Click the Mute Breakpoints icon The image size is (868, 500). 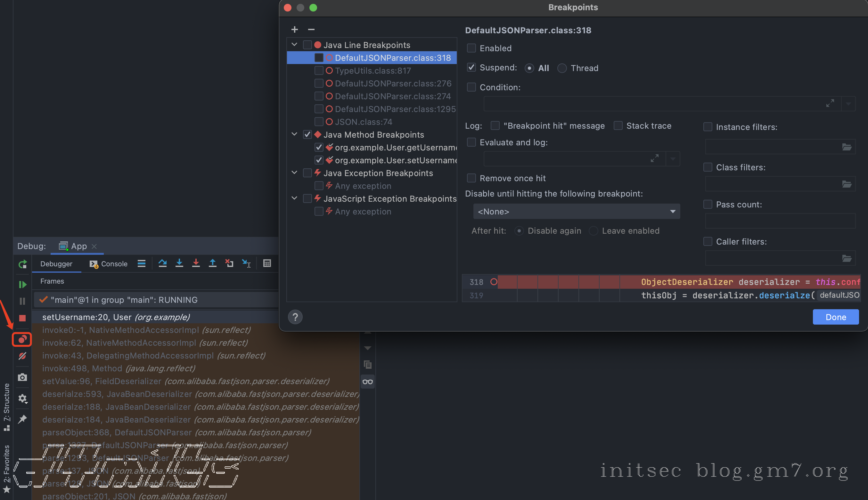[x=22, y=356]
